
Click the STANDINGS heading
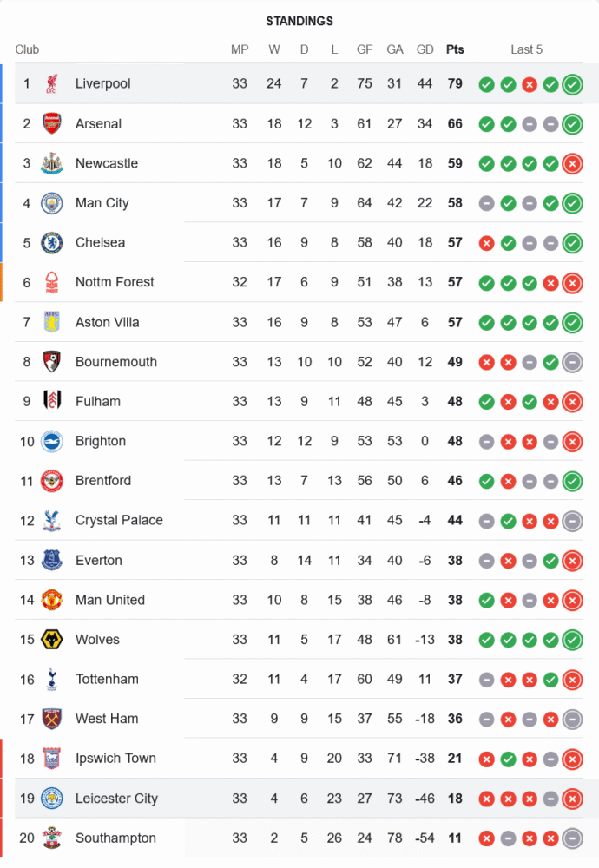[299, 21]
